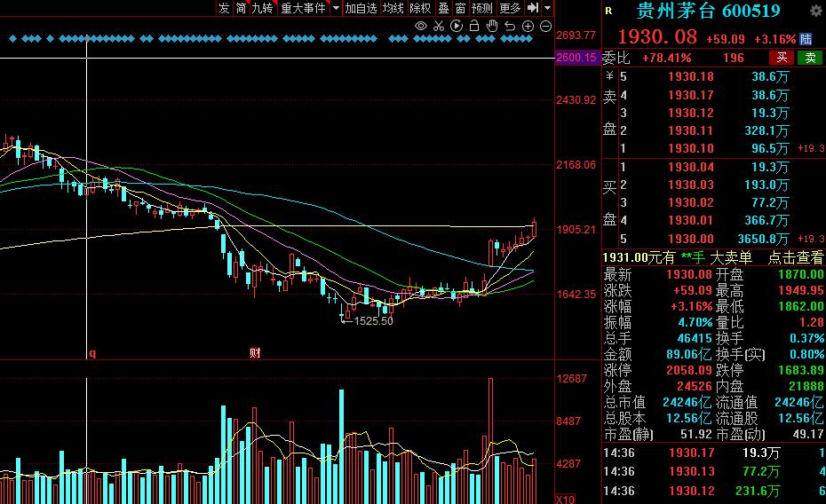This screenshot has height=504, width=826.
Task: Open the 预测 forecast tool
Action: coord(481,8)
